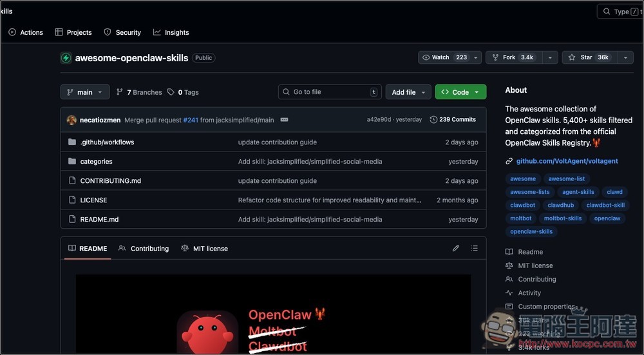The height and width of the screenshot is (355, 644).
Task: Click the file icon beside LICENSE
Action: pos(72,200)
